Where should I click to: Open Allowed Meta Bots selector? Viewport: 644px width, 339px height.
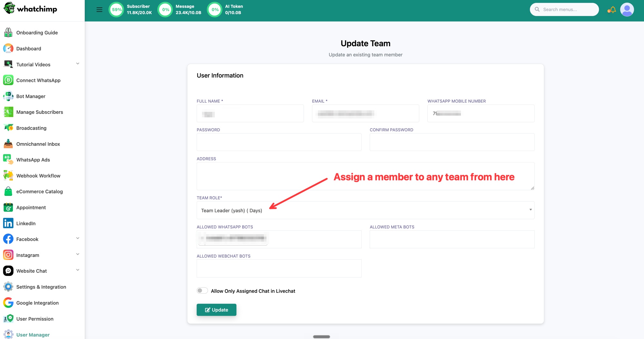[x=452, y=239]
